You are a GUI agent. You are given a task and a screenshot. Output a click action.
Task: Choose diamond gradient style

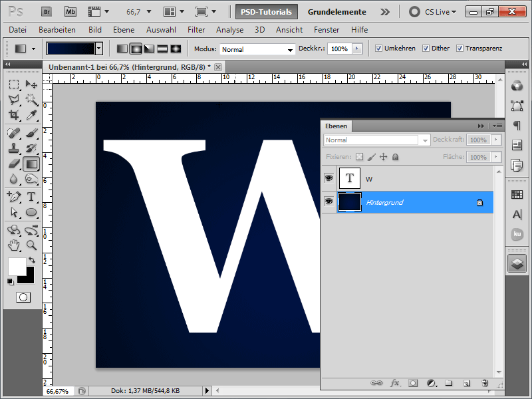tap(176, 49)
